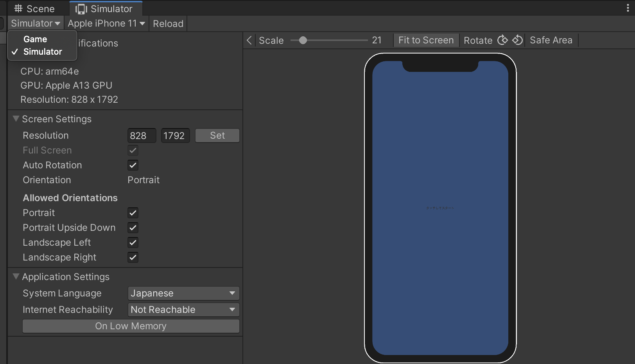Click the Simulator tab device icon

point(81,9)
